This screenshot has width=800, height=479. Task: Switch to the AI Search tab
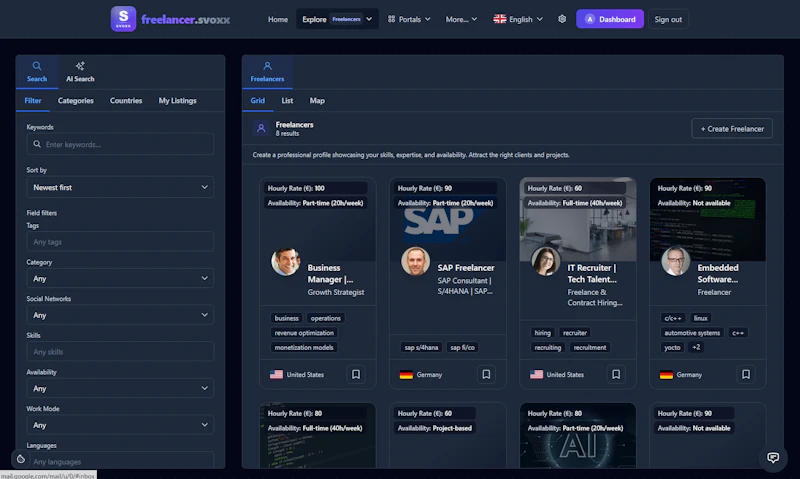point(80,72)
